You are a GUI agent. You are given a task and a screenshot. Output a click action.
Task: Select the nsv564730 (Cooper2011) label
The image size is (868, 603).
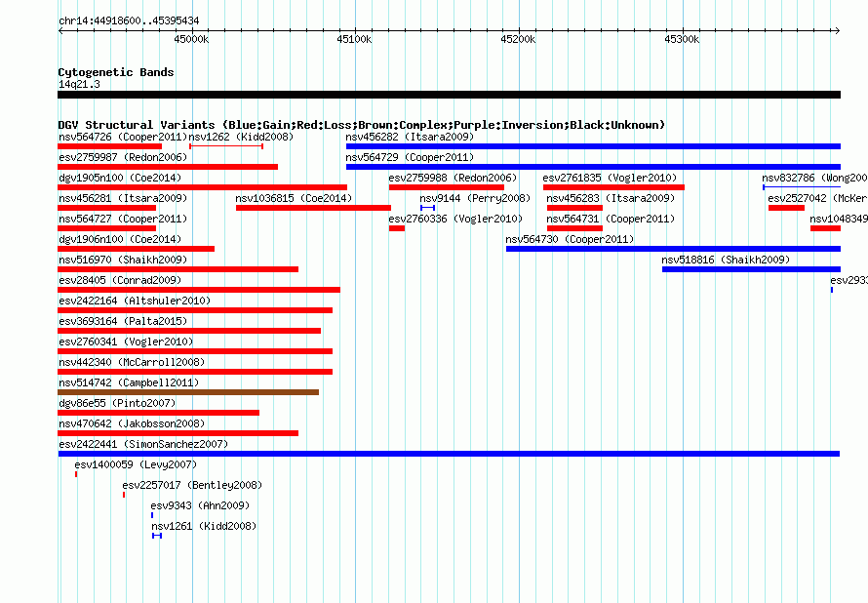(x=570, y=239)
